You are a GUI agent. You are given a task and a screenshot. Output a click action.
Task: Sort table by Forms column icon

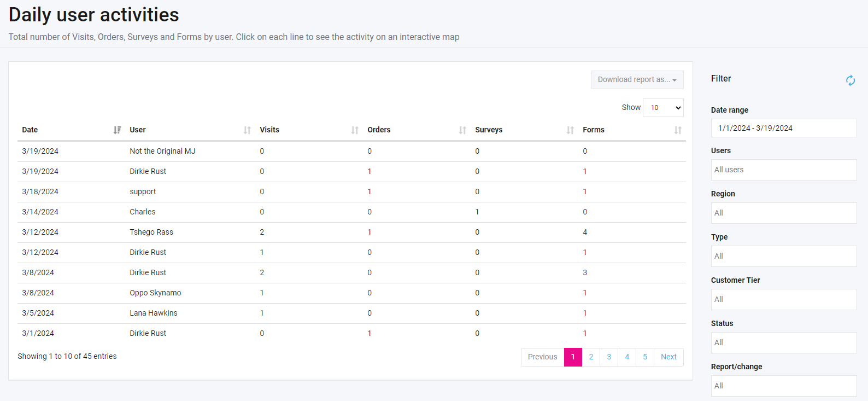(678, 130)
